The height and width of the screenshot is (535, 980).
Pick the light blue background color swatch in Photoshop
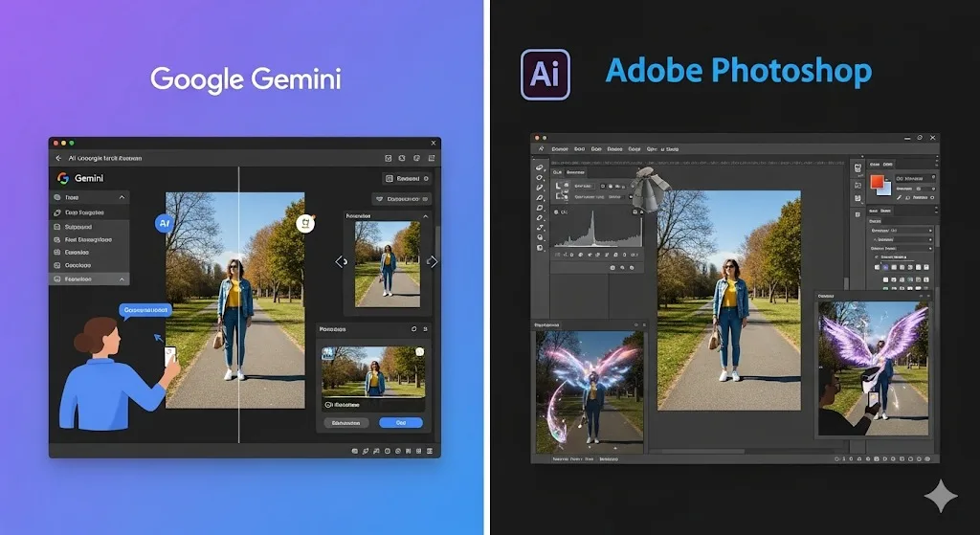(x=887, y=189)
